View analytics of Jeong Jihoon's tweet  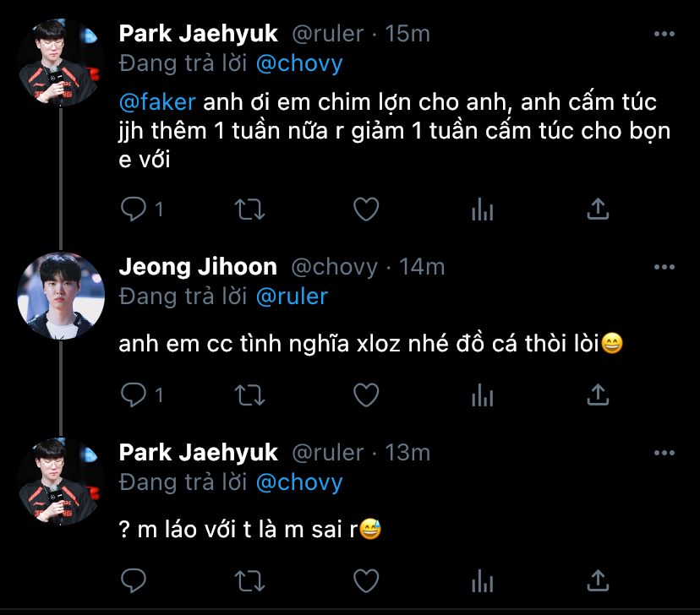coord(482,395)
